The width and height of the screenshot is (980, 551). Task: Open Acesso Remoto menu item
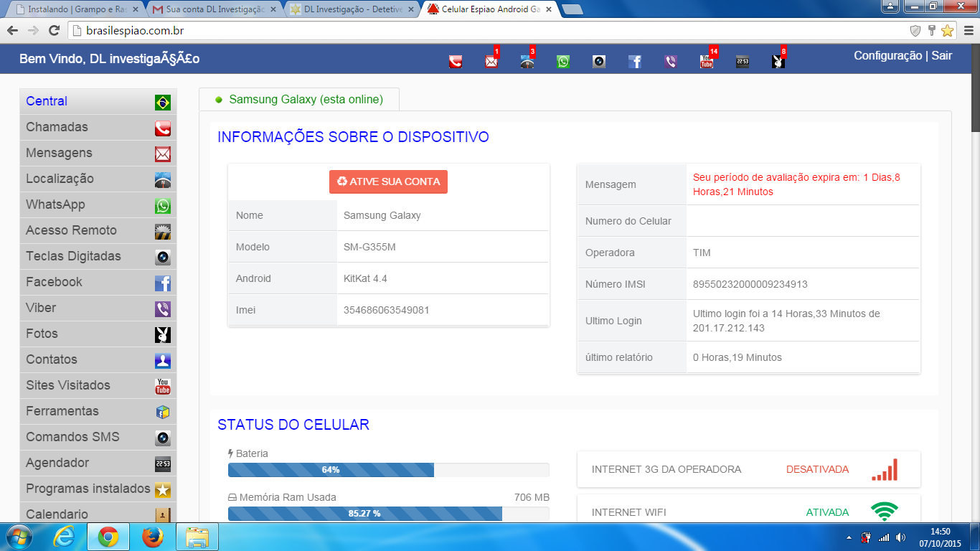(98, 230)
